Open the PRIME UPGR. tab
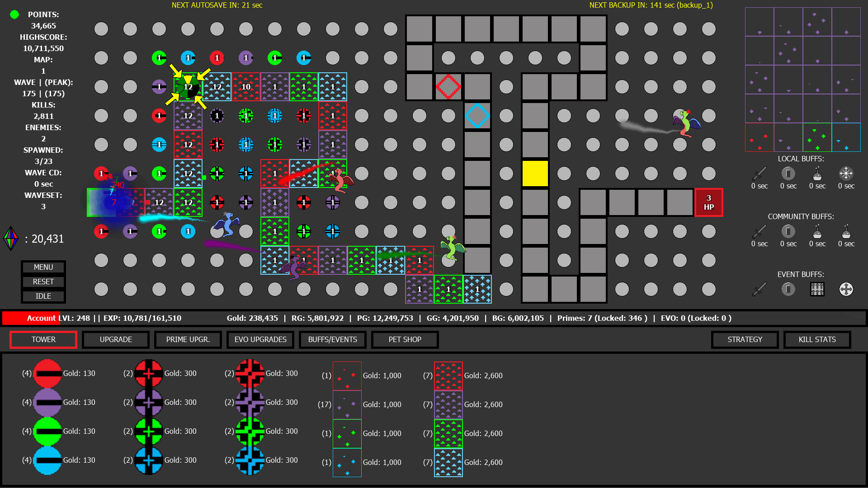This screenshot has width=868, height=488. [188, 339]
